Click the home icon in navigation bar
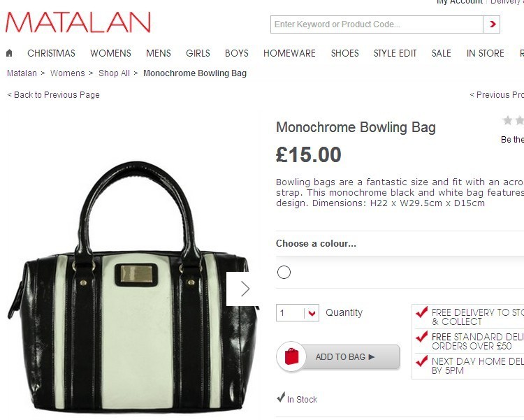The width and height of the screenshot is (524, 420). click(x=9, y=53)
